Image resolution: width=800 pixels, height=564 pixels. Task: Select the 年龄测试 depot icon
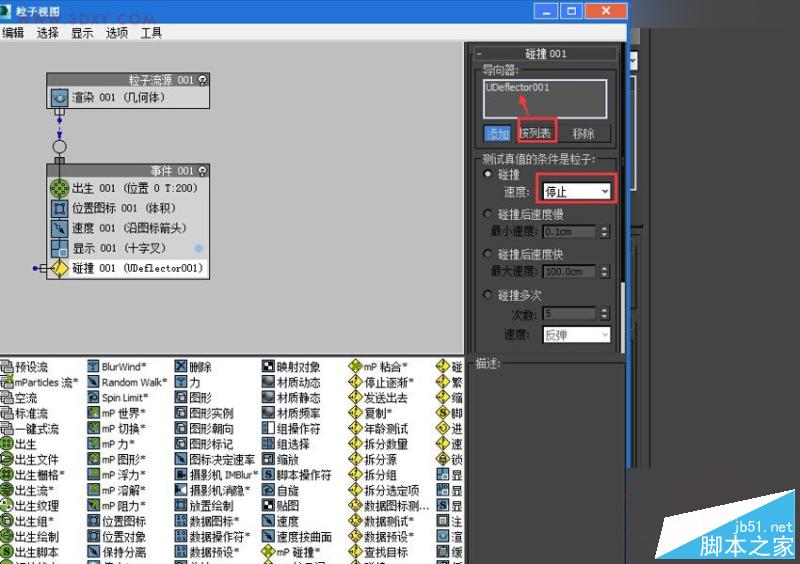tap(355, 428)
